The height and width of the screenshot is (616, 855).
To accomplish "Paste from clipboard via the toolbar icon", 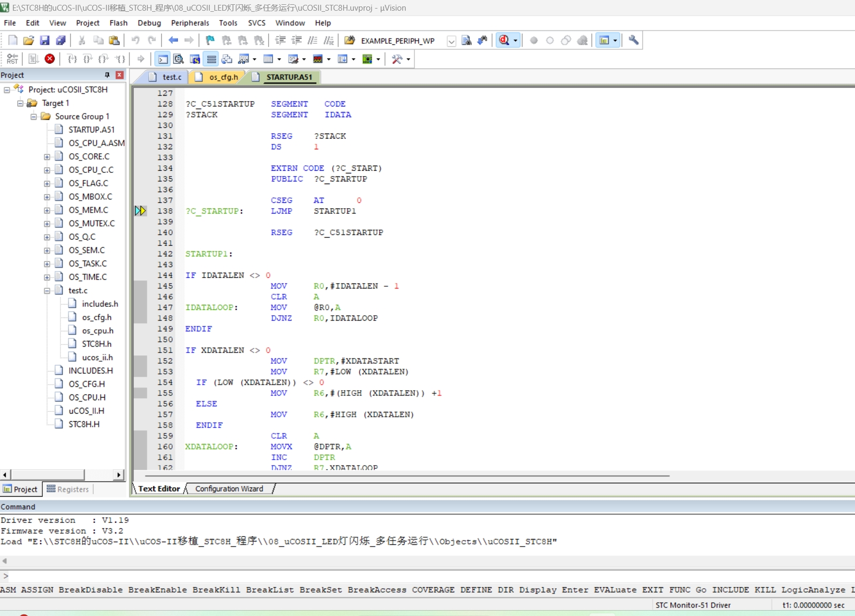I will [x=114, y=40].
